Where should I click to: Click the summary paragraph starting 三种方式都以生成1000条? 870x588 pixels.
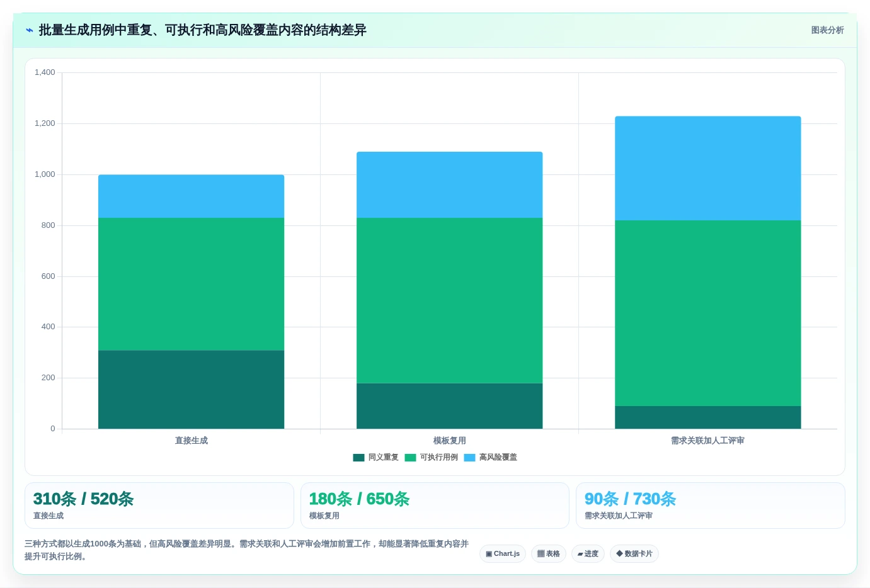(247, 550)
